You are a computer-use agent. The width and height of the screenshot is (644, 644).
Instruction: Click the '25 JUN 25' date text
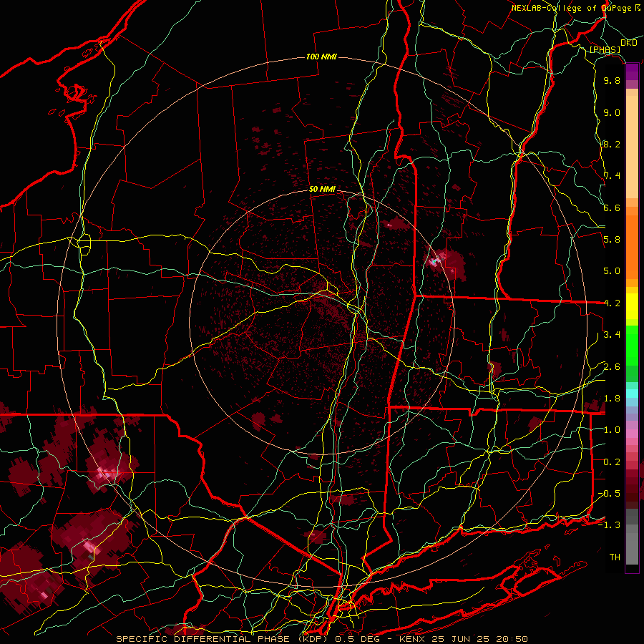[462, 639]
